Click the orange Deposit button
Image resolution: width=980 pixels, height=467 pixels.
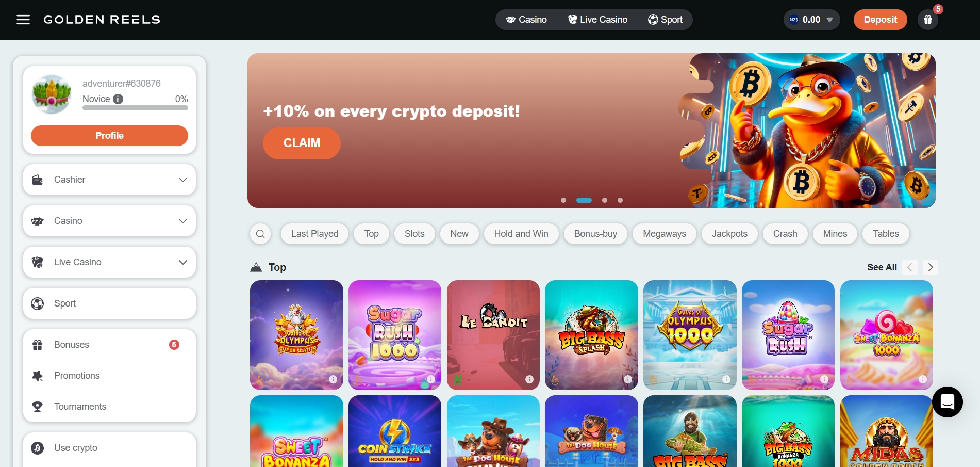click(x=880, y=20)
